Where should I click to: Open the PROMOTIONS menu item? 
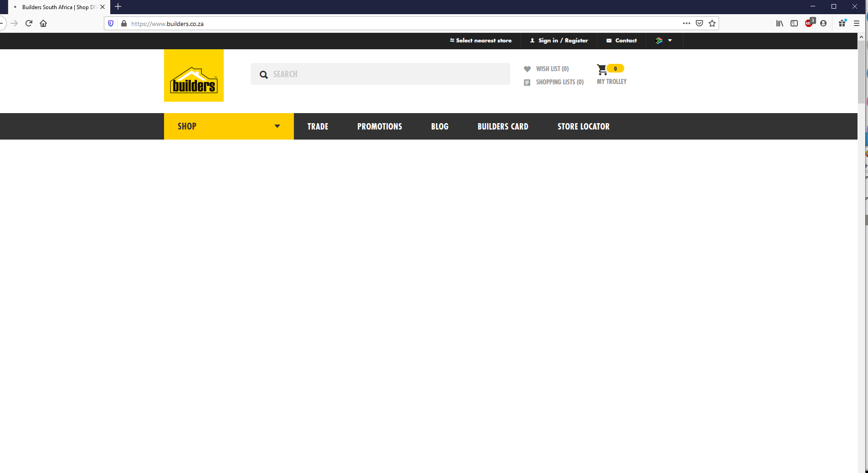point(380,126)
